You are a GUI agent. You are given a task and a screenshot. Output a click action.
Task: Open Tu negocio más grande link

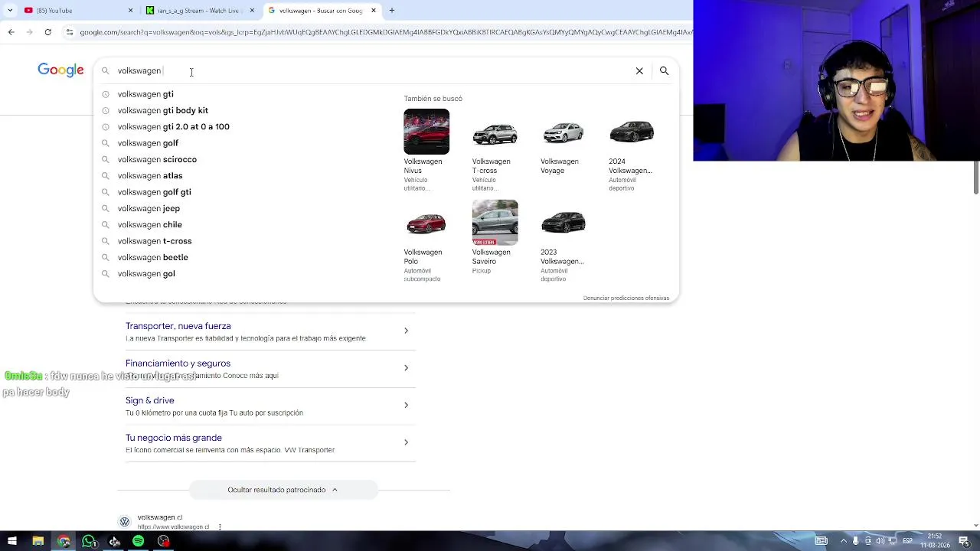pyautogui.click(x=174, y=438)
